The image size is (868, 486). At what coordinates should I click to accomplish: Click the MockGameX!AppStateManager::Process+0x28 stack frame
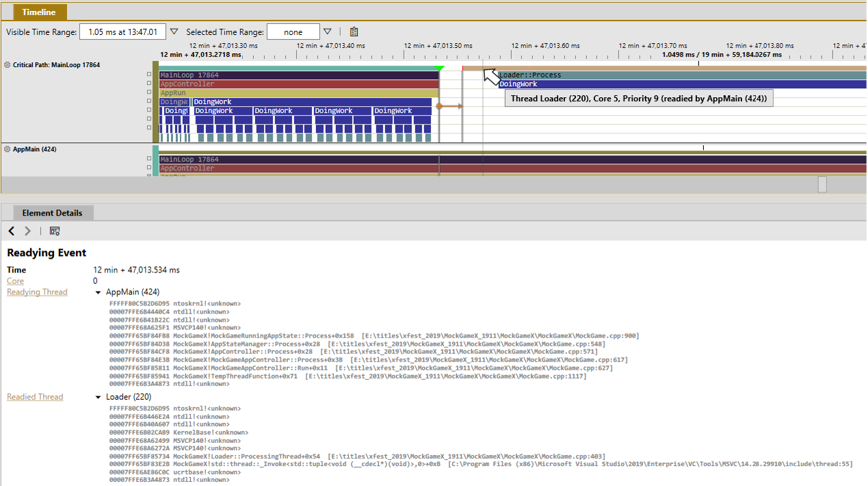coord(356,344)
